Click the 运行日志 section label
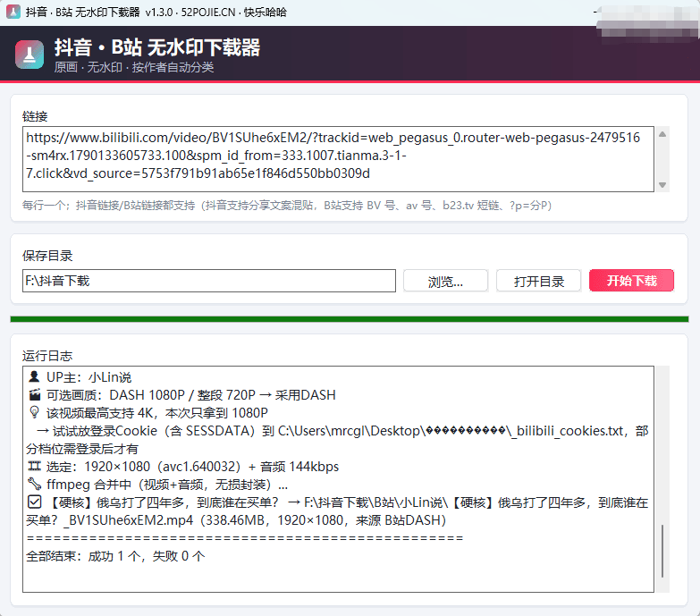700x616 pixels. (47, 356)
